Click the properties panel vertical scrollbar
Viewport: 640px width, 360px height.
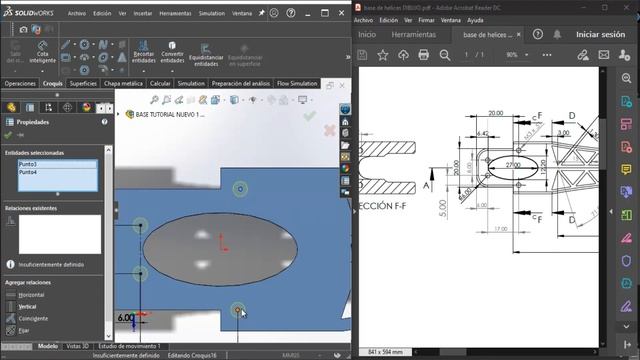[109, 243]
